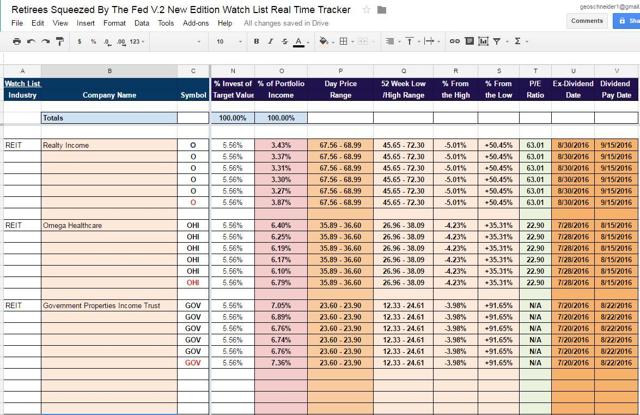Select column Q header
640x415 pixels.
coord(404,71)
